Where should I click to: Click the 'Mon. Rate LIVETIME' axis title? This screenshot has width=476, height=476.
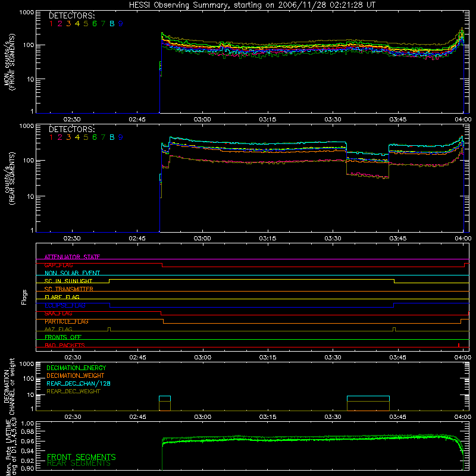(x=9, y=449)
